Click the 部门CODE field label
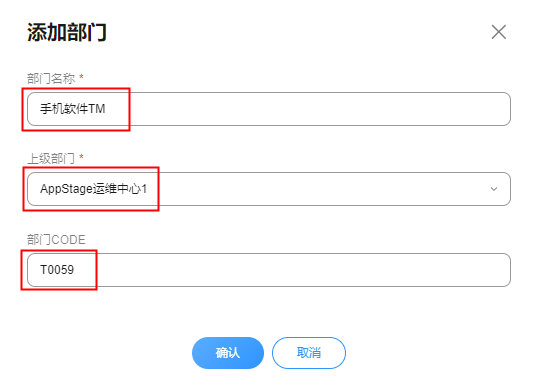 point(56,239)
